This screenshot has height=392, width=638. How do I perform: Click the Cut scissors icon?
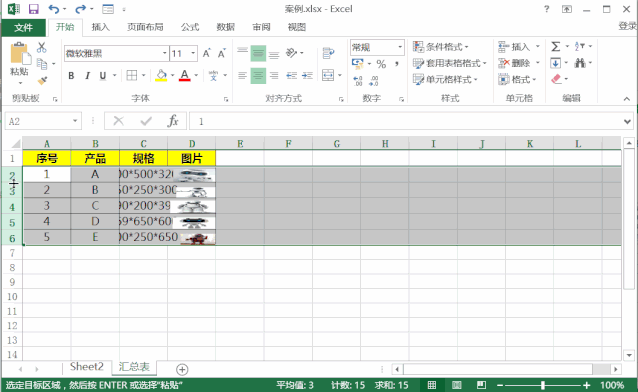(x=42, y=48)
